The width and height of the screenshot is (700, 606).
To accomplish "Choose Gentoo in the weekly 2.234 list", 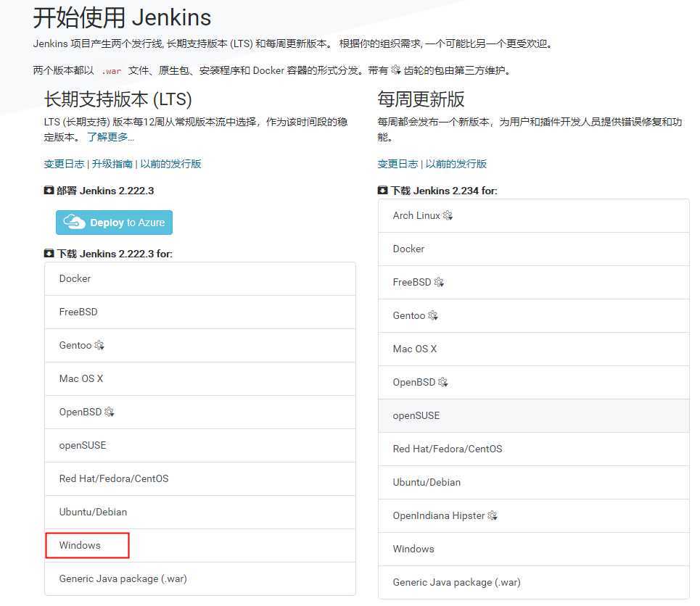I will [533, 316].
